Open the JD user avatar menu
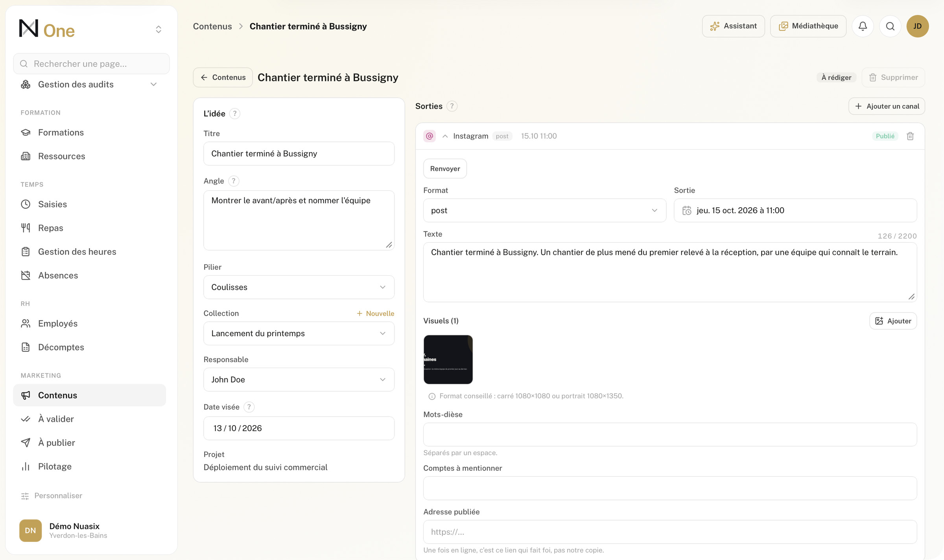944x560 pixels. pyautogui.click(x=917, y=26)
